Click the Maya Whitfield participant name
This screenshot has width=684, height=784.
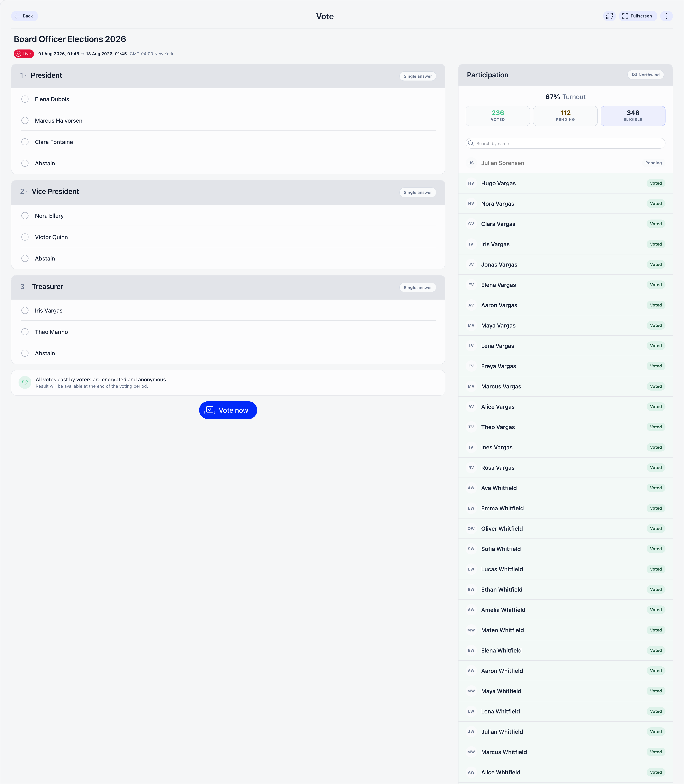501,691
